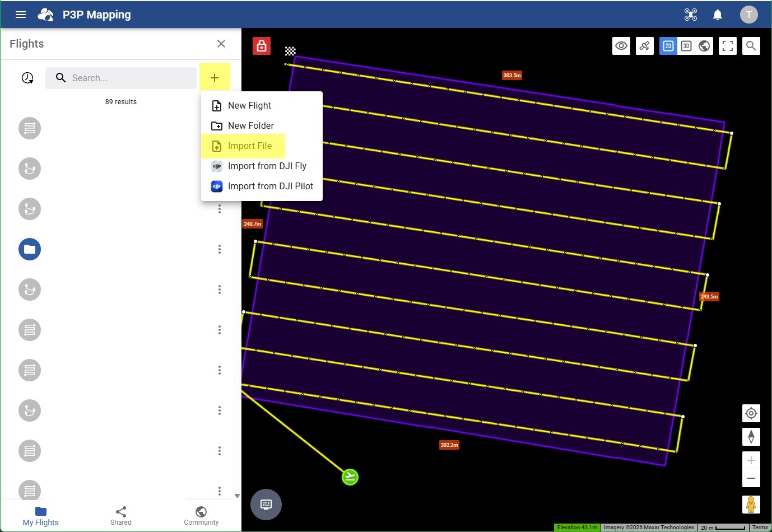The width and height of the screenshot is (772, 532).
Task: Open the sort by recent dropdown
Action: click(27, 78)
